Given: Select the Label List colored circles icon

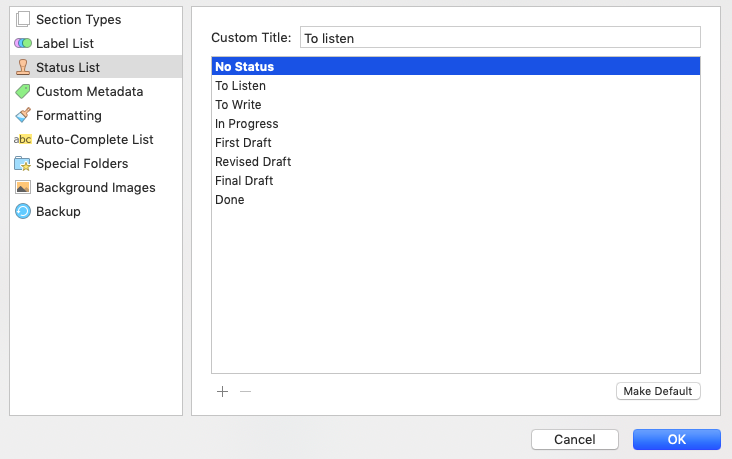Looking at the screenshot, I should pyautogui.click(x=22, y=43).
